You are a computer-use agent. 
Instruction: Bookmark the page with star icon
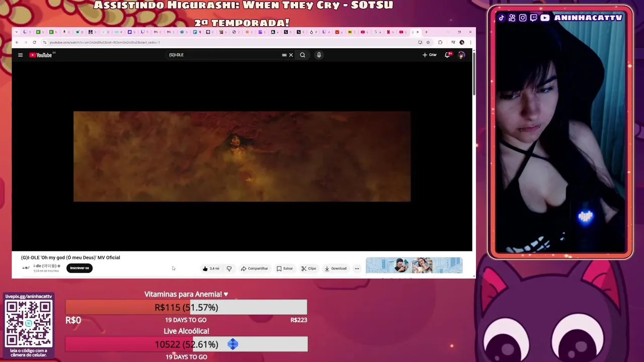[428, 42]
